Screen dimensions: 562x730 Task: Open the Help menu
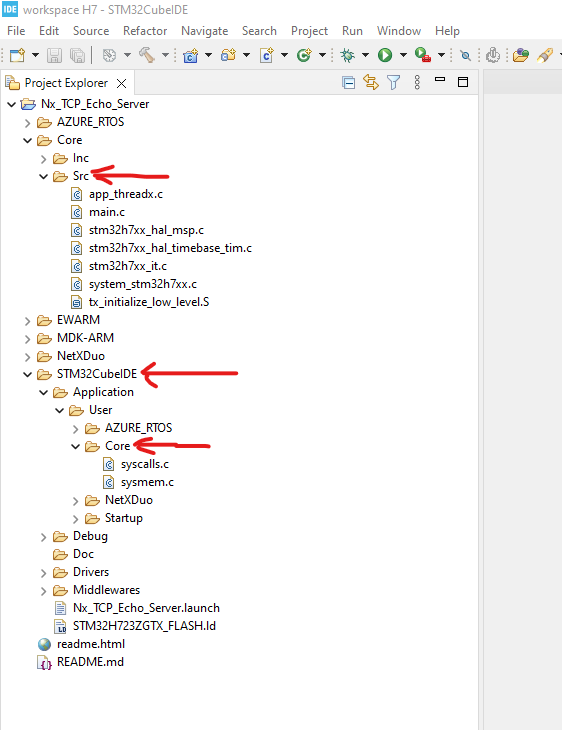tap(447, 31)
